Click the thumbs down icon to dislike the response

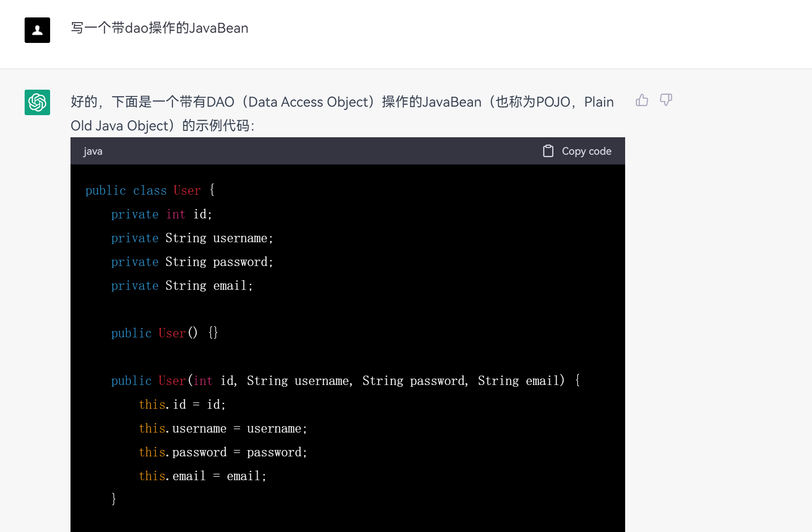[x=665, y=100]
